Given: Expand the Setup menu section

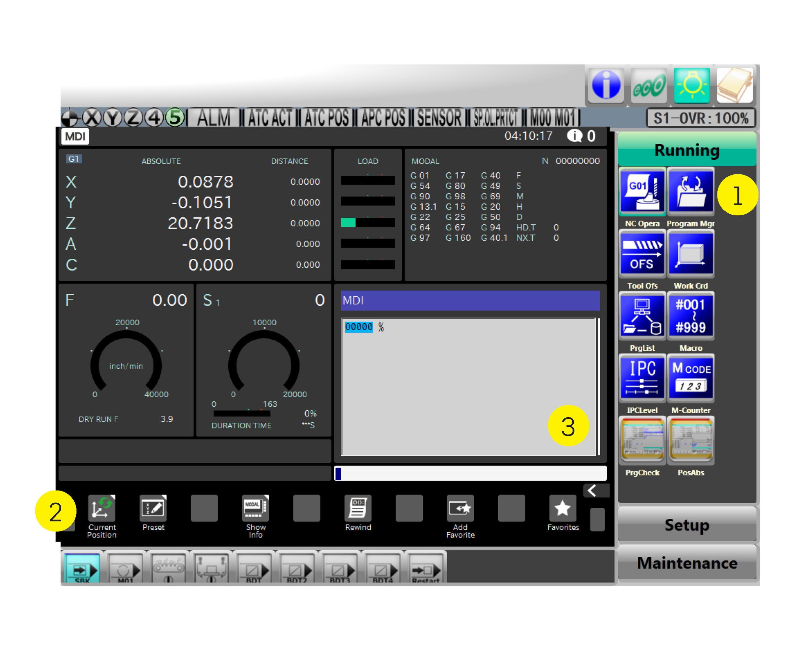Looking at the screenshot, I should [687, 524].
